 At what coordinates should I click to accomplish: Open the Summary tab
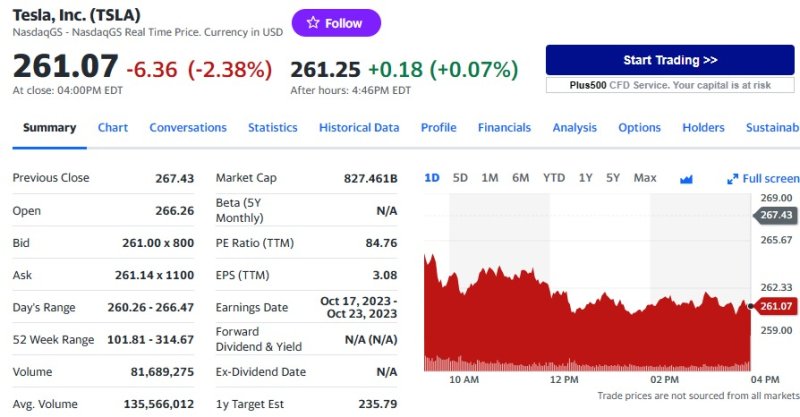(x=49, y=128)
